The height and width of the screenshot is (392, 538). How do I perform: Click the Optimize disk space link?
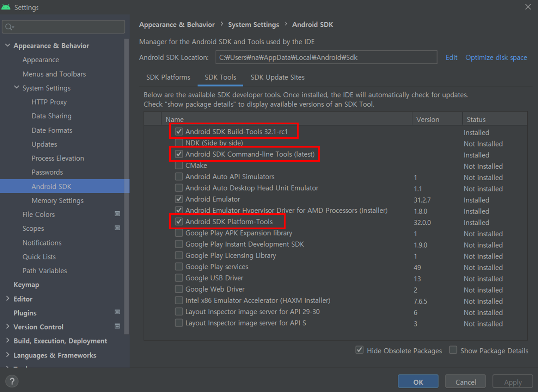click(496, 57)
